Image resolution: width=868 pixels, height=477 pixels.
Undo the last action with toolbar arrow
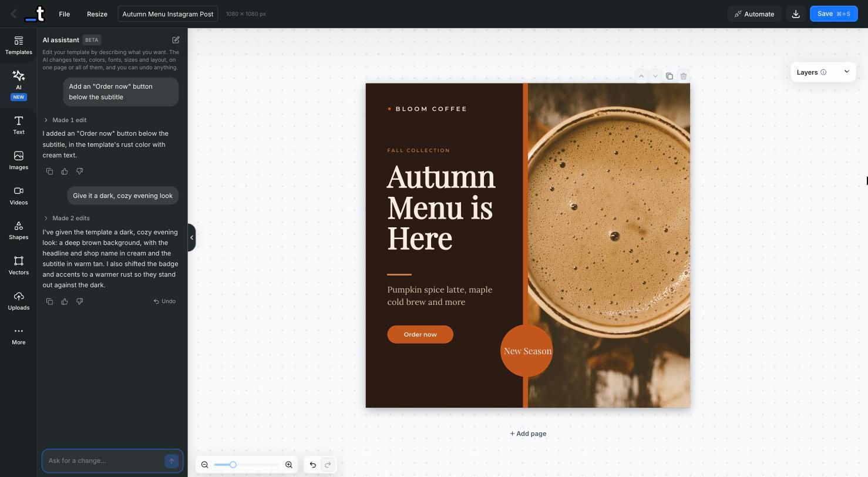[x=312, y=465]
